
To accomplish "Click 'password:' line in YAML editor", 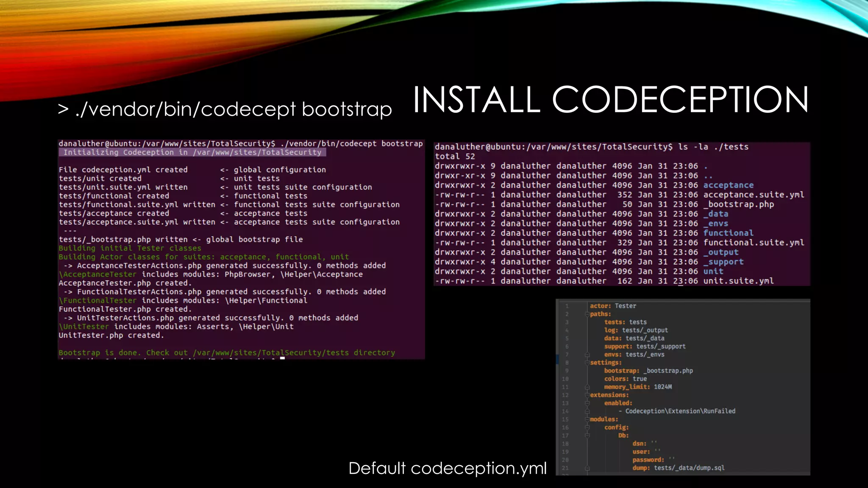I will point(654,460).
